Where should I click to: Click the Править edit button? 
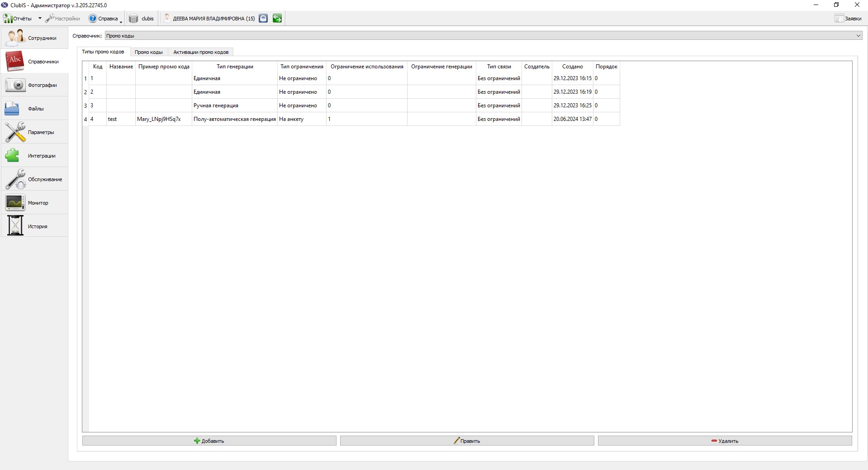coord(467,441)
